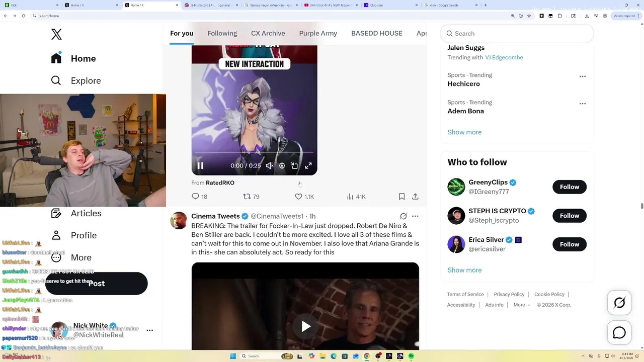Open video picture-in-picture icon
Viewport: 644px width, 362px height.
coord(295,165)
